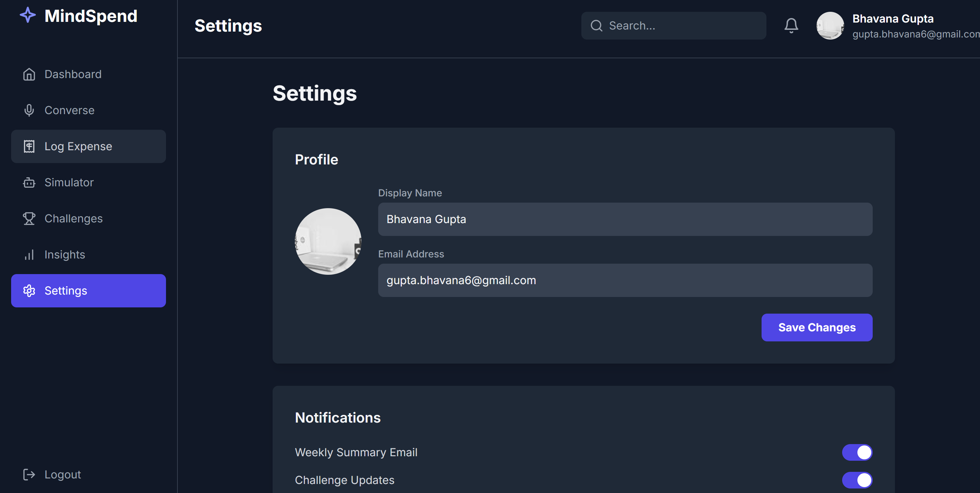The image size is (980, 493).
Task: Click the Logout link
Action: tap(63, 474)
